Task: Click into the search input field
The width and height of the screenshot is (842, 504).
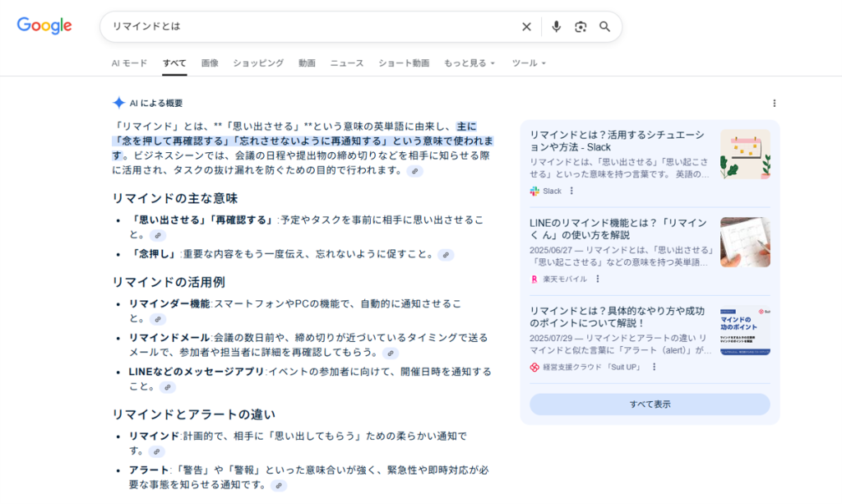Action: (x=312, y=27)
